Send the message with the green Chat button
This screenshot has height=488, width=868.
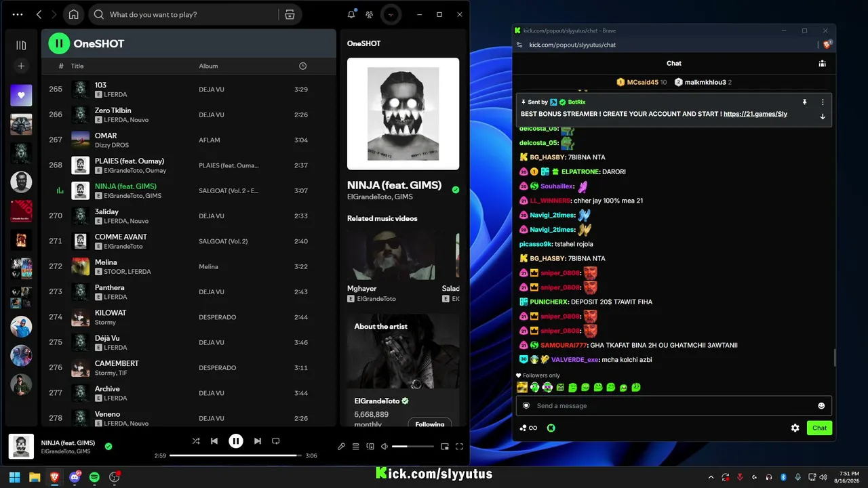tap(820, 428)
